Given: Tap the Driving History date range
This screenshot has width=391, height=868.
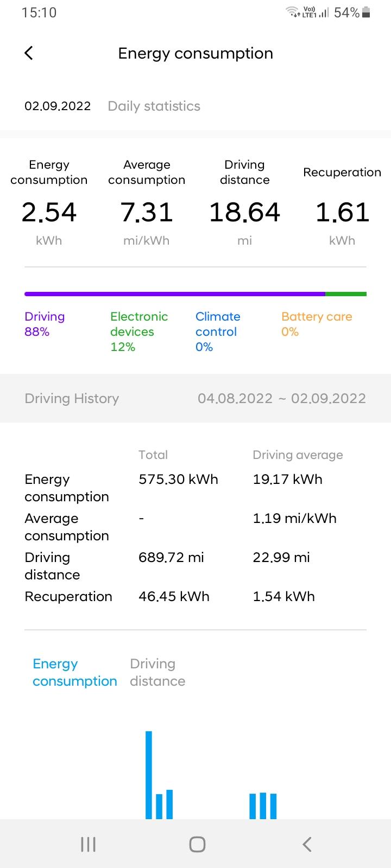Looking at the screenshot, I should [281, 399].
